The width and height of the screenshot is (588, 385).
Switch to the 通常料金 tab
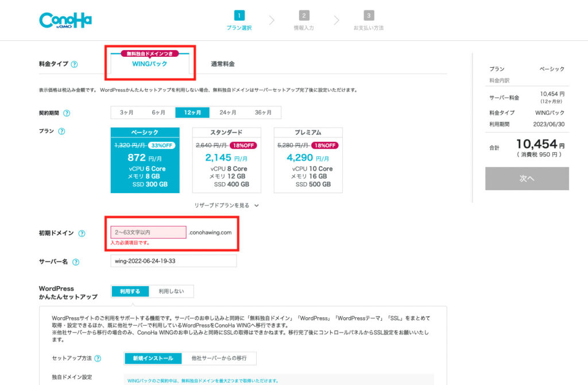(x=223, y=64)
